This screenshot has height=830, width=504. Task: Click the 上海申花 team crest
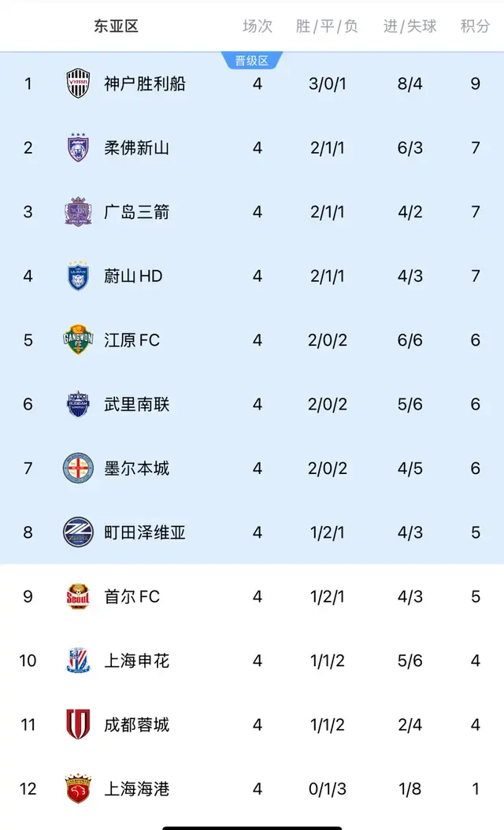pos(78,661)
